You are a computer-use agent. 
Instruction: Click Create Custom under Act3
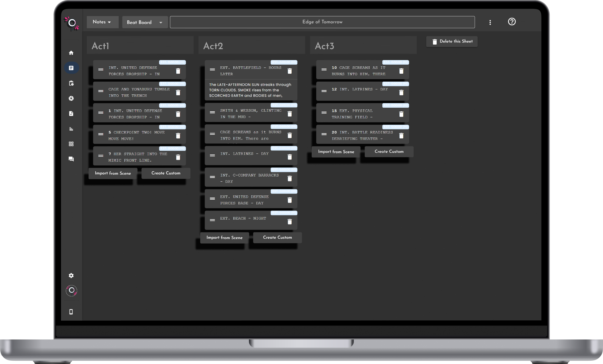click(x=389, y=151)
